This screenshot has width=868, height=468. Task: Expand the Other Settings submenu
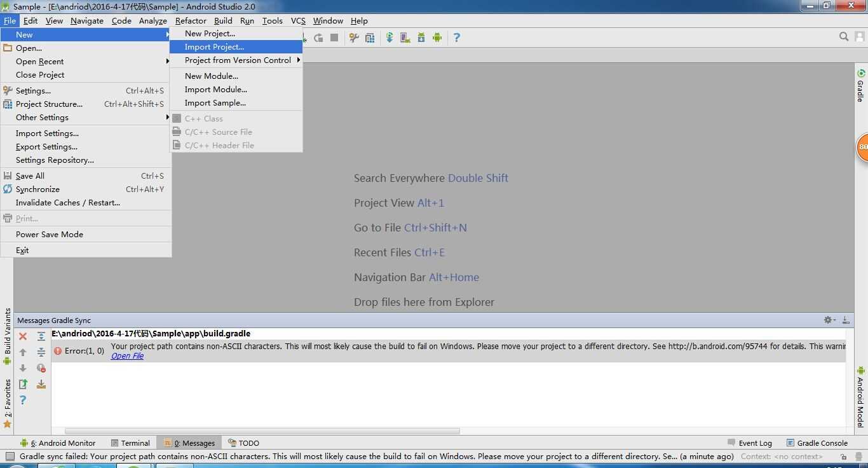[86, 117]
